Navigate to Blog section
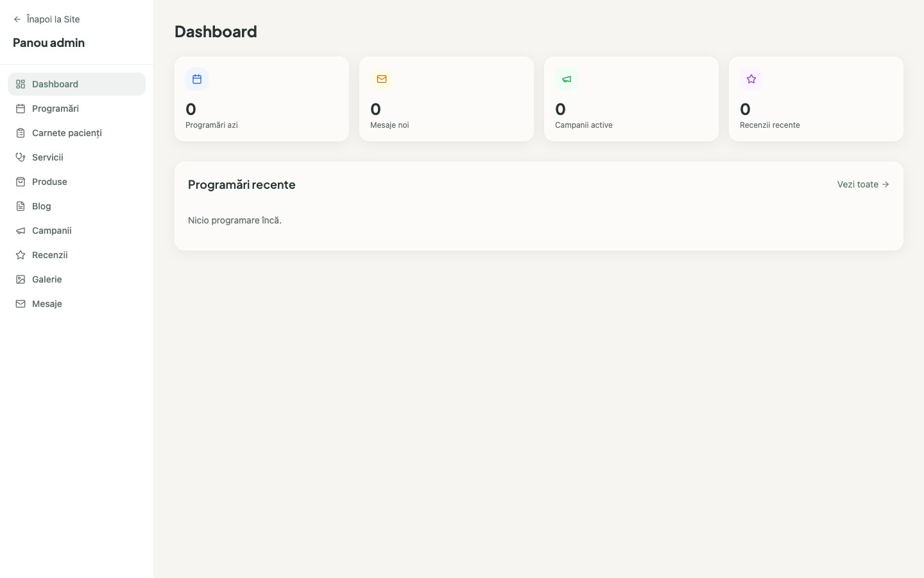The height and width of the screenshot is (578, 924). (x=76, y=206)
